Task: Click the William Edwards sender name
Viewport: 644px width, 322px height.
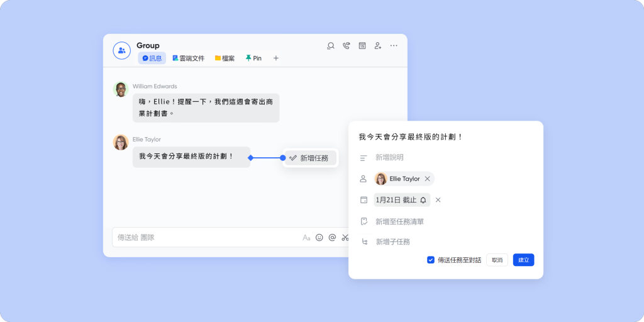Action: point(155,86)
